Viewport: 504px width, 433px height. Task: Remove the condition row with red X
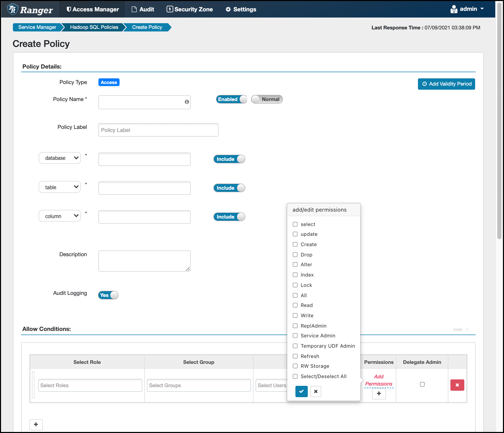pyautogui.click(x=457, y=385)
